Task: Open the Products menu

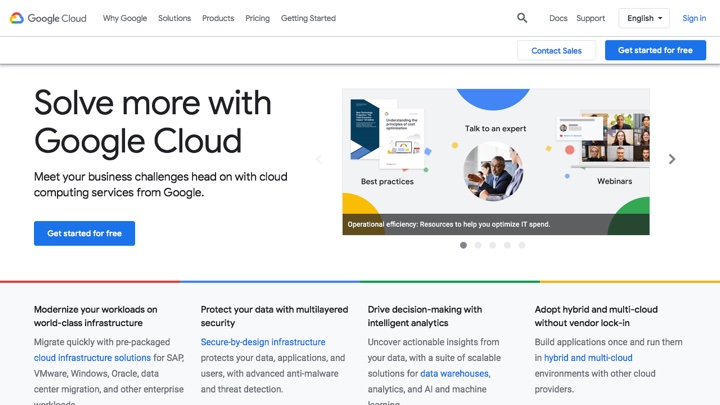Action: 218,18
